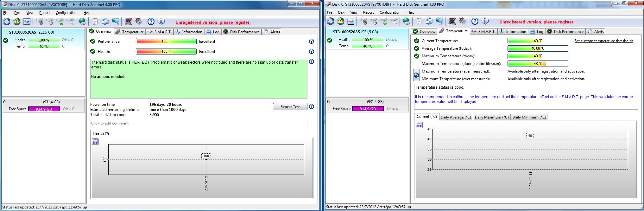Click Repeat Test button

click(290, 107)
